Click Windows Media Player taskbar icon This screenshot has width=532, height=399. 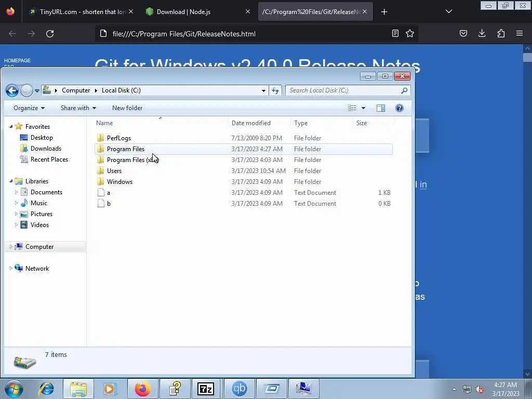110,389
